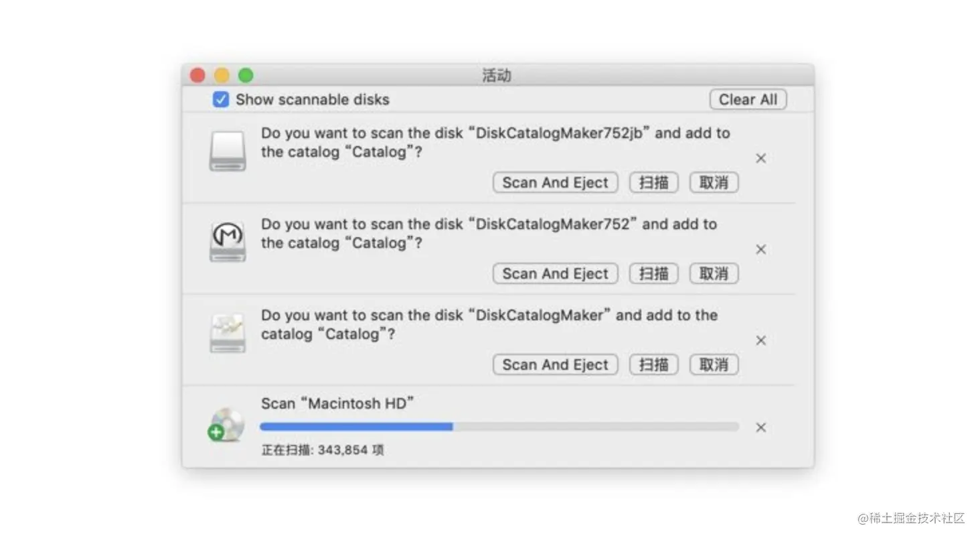Screen dimensions: 980x540
Task: Click the Macintosh HD scan disc icon
Action: [226, 425]
